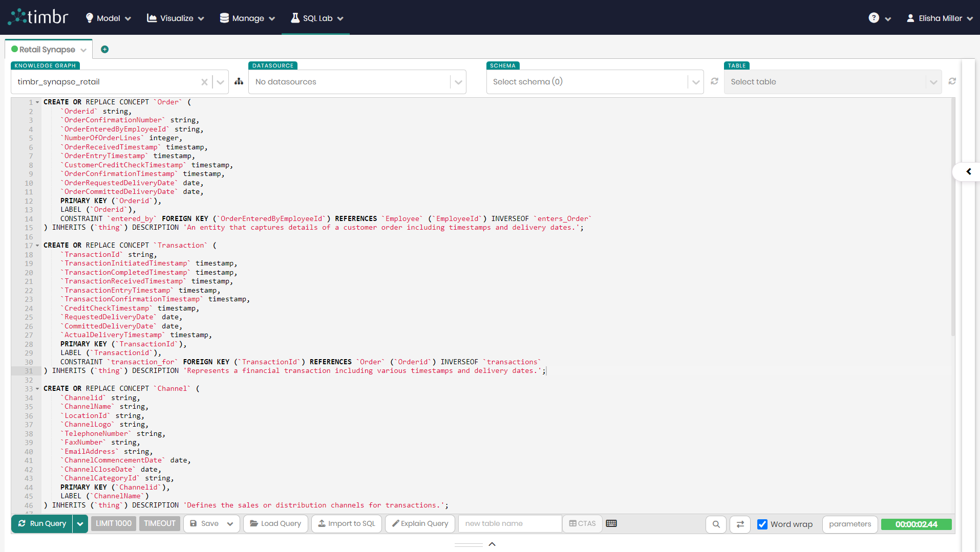Open the Visualize menu

pos(176,18)
